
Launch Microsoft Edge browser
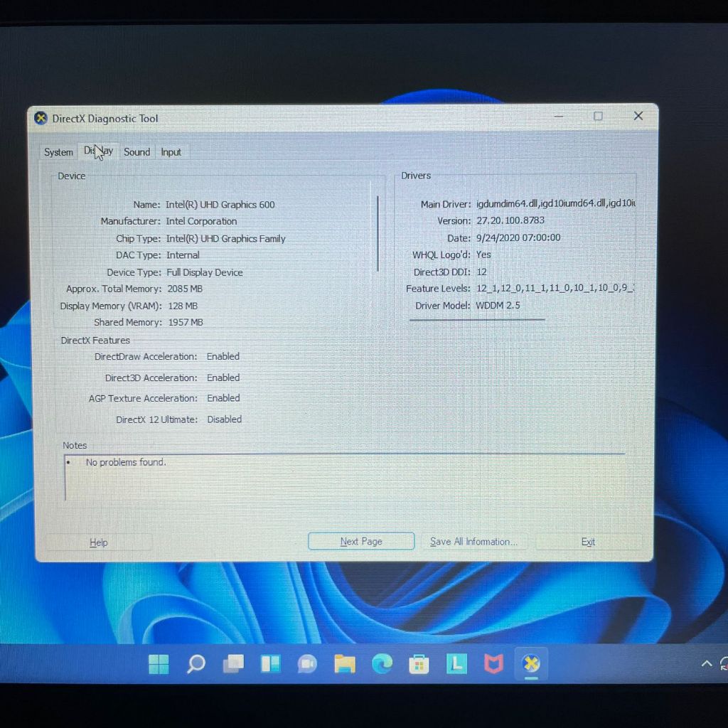[382, 664]
